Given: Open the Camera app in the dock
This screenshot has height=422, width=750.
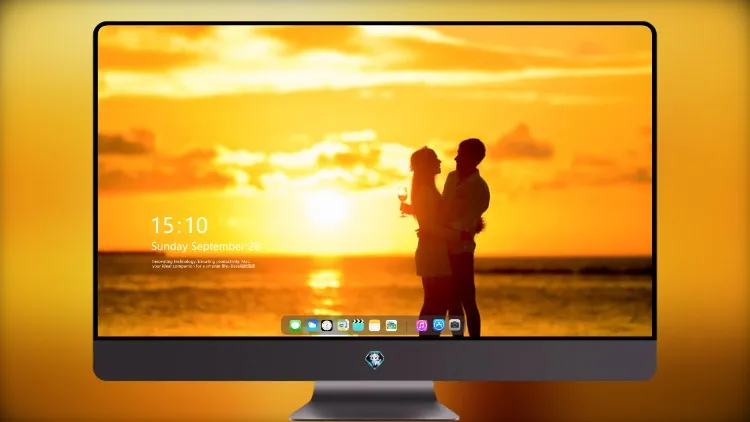Looking at the screenshot, I should 455,325.
